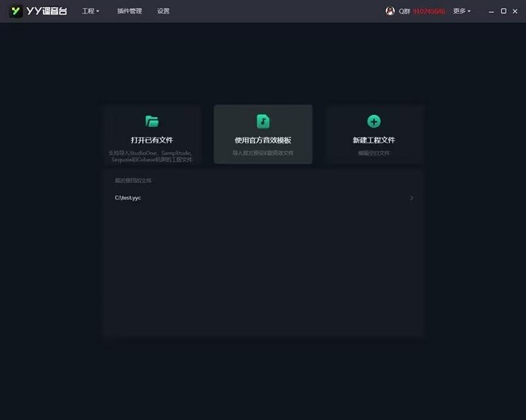Expand the 更多 dropdown
526x420 pixels.
461,11
